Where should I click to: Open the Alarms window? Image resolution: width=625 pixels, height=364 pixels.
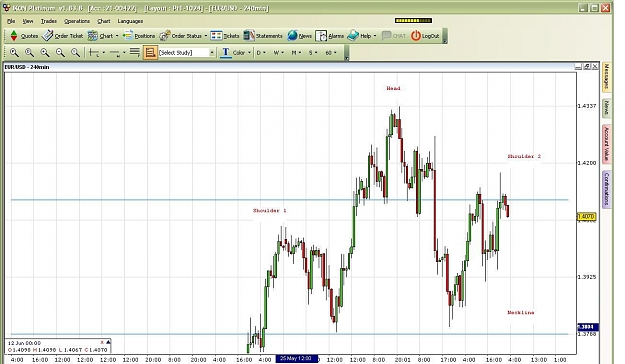329,36
